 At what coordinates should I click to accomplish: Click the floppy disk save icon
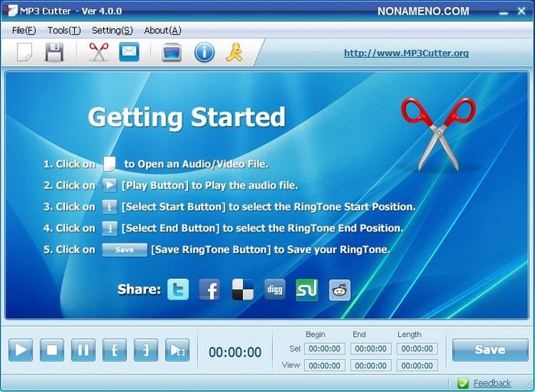point(54,53)
